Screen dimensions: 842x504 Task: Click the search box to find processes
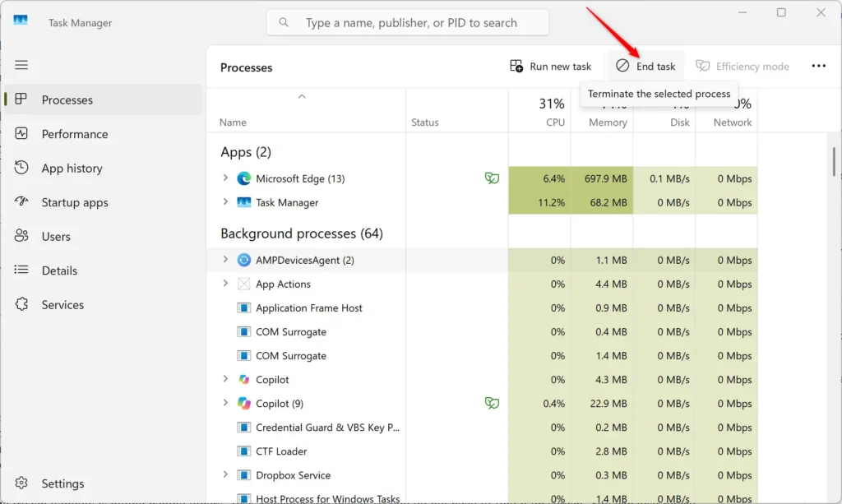(x=408, y=22)
